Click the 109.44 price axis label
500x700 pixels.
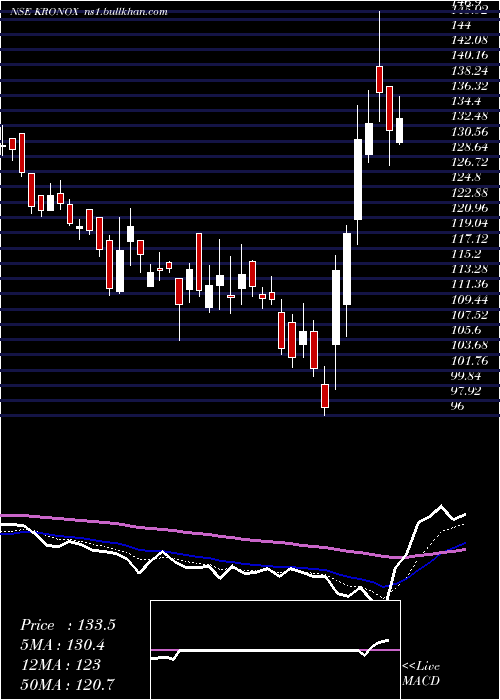pyautogui.click(x=470, y=300)
